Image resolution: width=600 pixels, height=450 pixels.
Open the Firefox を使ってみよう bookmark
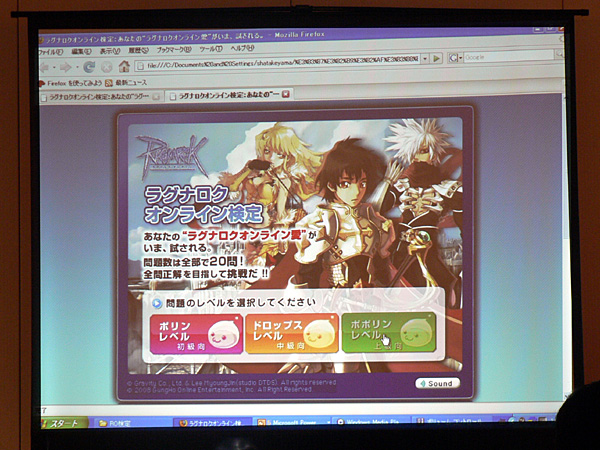(71, 83)
